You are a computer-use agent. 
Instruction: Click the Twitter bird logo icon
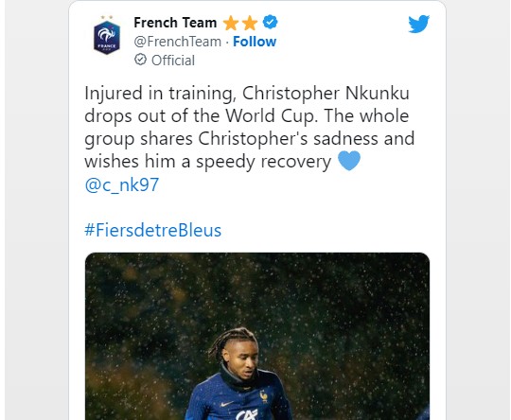pyautogui.click(x=419, y=24)
